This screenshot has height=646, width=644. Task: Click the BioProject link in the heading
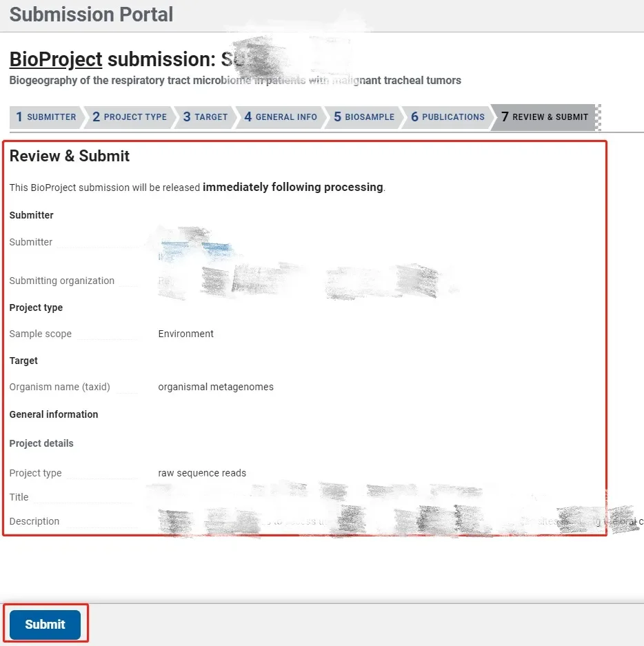click(56, 59)
